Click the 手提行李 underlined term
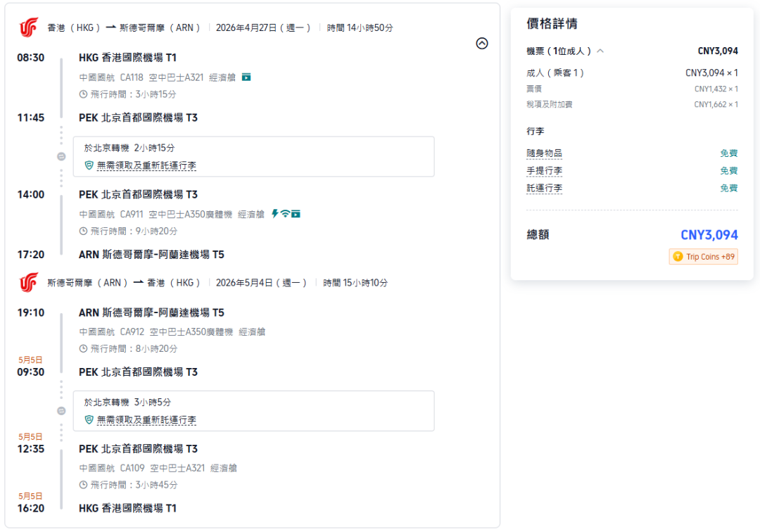760x532 pixels. click(543, 170)
